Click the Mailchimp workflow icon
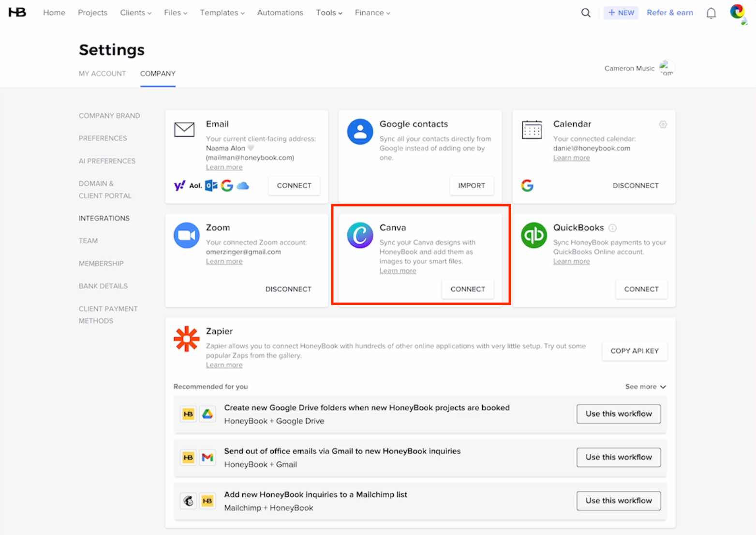Viewport: 756px width, 535px height. 188,501
